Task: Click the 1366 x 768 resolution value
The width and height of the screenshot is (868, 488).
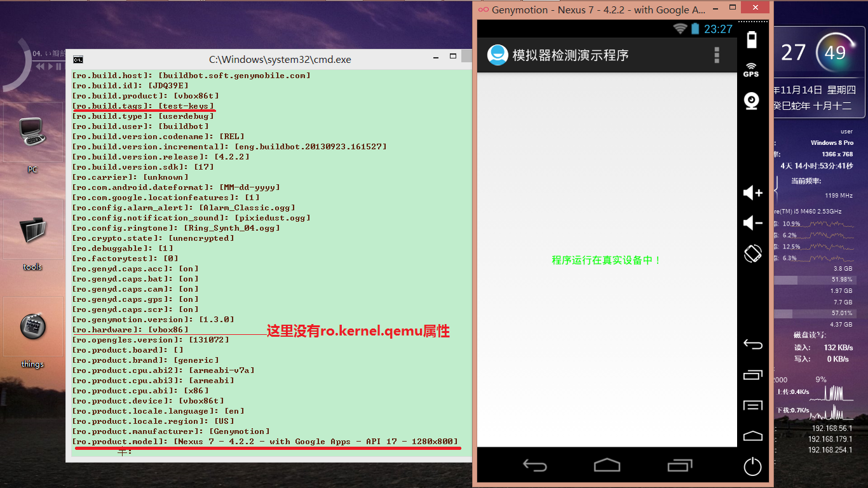Action: click(x=837, y=154)
